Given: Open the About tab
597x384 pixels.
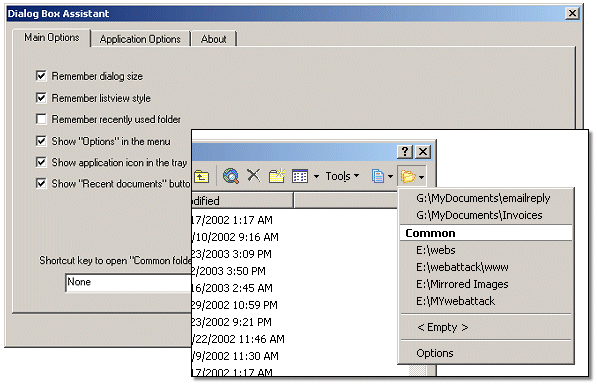Looking at the screenshot, I should pyautogui.click(x=214, y=39).
